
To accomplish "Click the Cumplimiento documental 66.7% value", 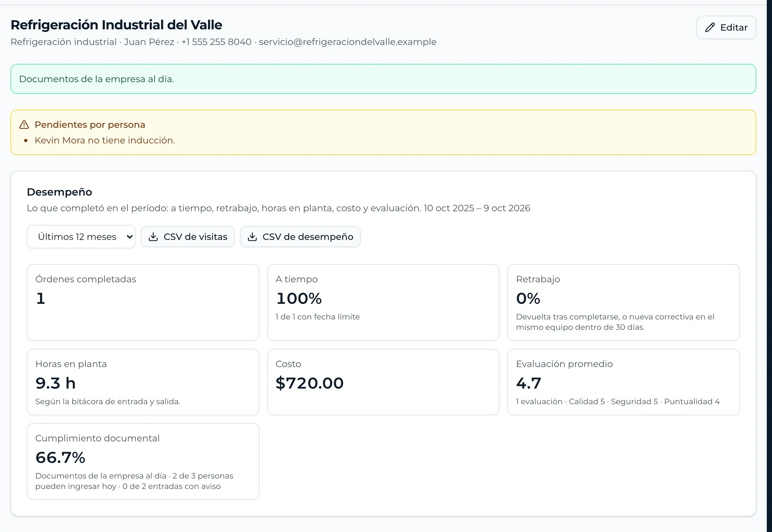I will (x=60, y=457).
